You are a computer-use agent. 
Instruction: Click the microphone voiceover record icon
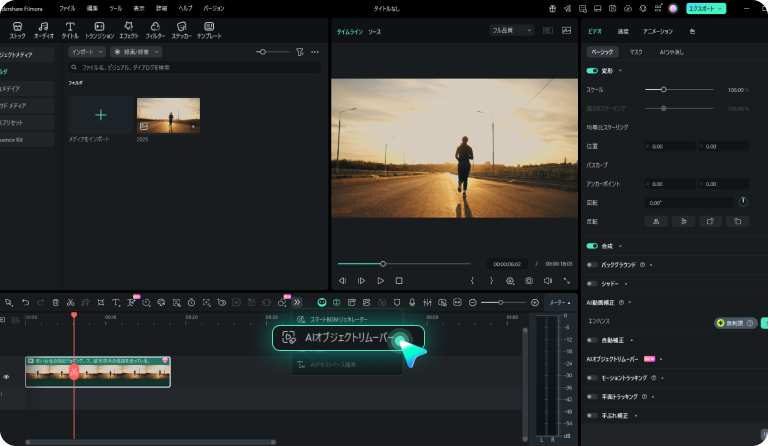click(x=412, y=302)
